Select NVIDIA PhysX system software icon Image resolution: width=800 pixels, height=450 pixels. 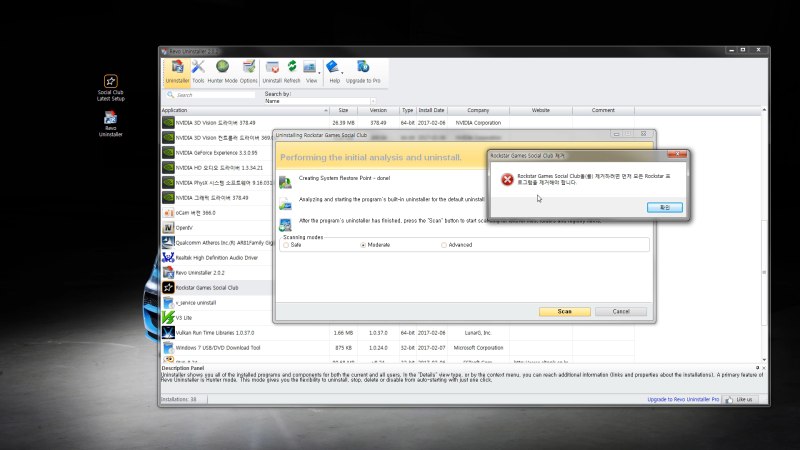click(x=168, y=183)
